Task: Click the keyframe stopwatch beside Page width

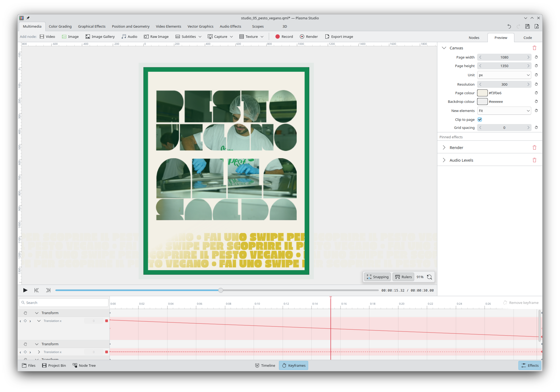Action: (x=536, y=57)
